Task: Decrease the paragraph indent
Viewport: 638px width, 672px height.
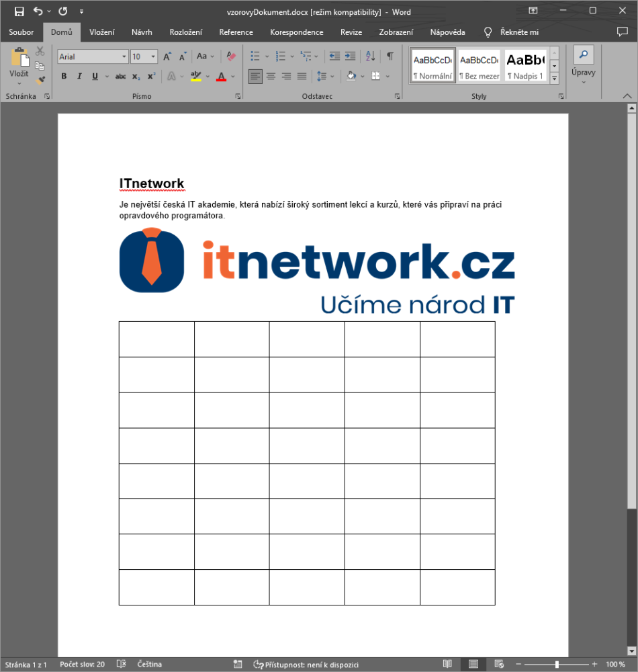Action: (334, 56)
